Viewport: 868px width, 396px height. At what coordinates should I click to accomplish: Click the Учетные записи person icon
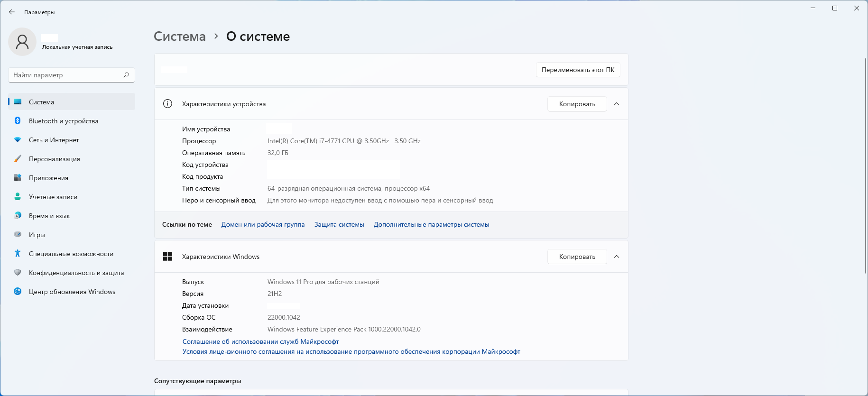click(18, 197)
